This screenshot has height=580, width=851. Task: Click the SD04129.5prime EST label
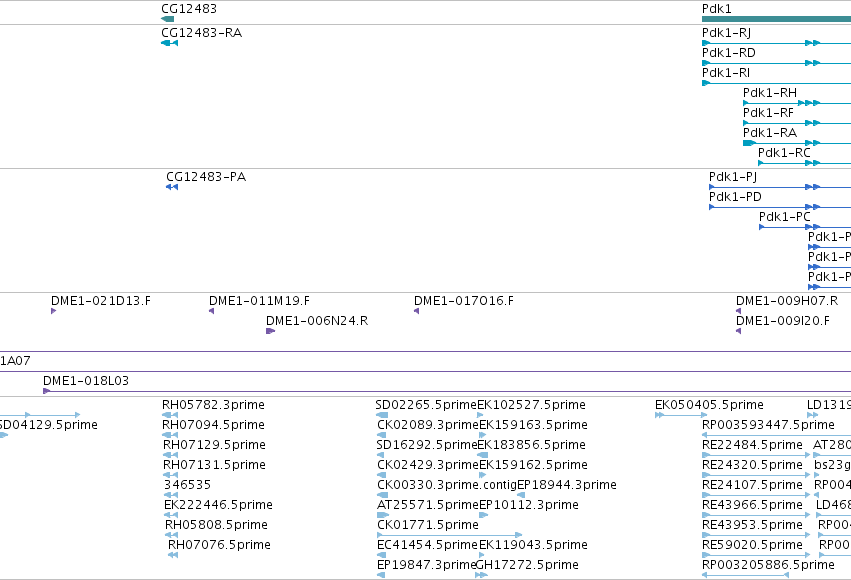click(x=49, y=425)
